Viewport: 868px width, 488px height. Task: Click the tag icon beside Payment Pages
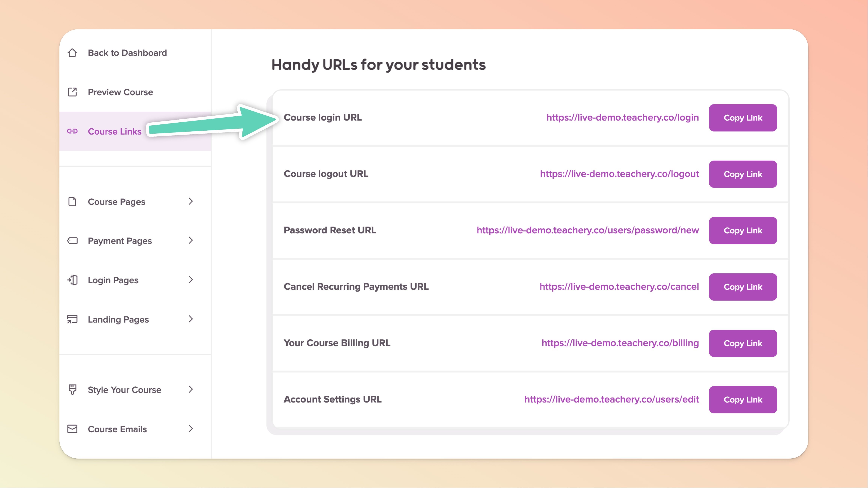click(72, 241)
